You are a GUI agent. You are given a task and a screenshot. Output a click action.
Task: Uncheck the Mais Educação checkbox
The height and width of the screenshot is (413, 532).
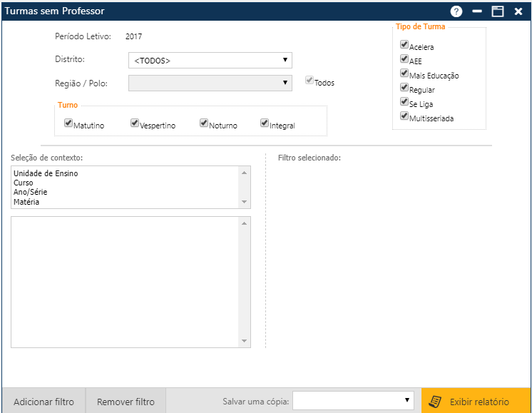click(x=404, y=73)
